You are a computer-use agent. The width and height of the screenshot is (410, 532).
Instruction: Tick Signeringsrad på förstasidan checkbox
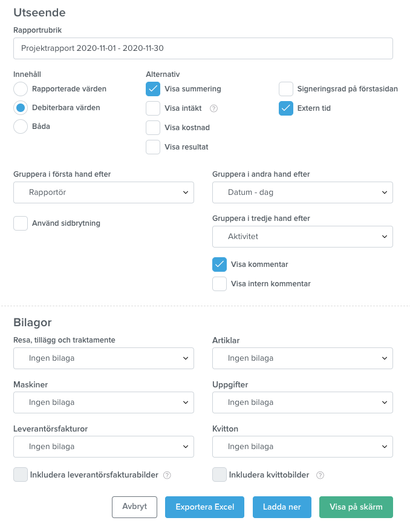[286, 89]
